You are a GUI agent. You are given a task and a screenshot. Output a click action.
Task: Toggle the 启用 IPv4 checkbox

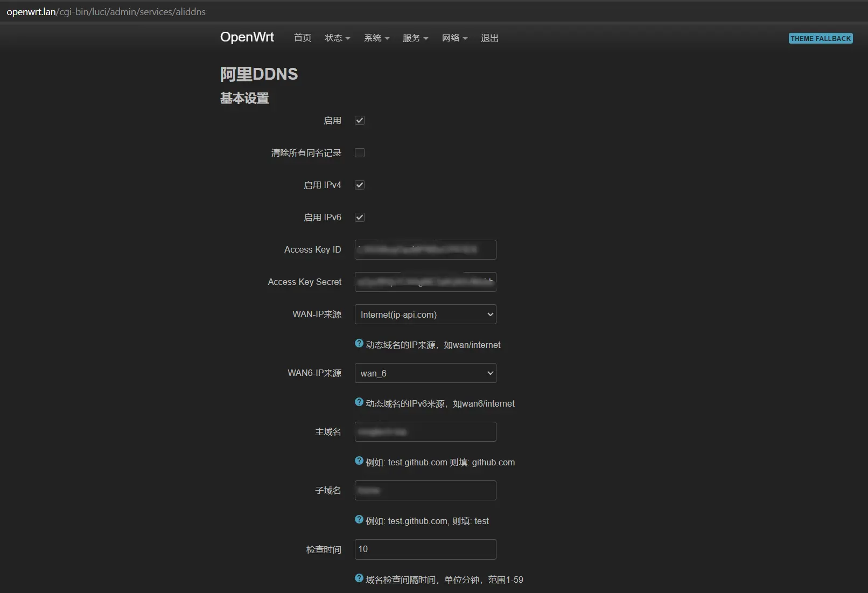point(360,185)
